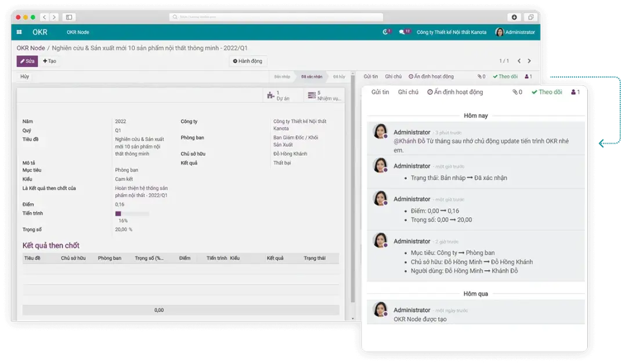Click the 'Dự án' puzzle stat button
Screen dimensions: 621x364
[278, 96]
